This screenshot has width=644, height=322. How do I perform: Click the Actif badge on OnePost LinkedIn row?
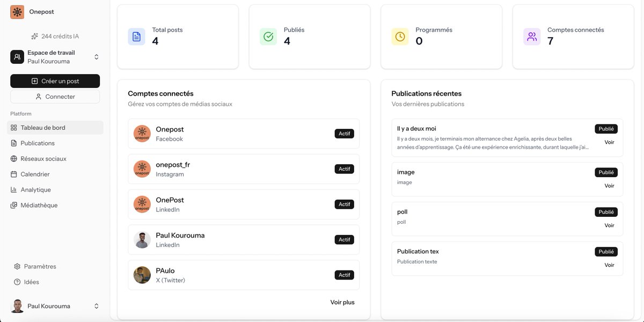click(344, 204)
